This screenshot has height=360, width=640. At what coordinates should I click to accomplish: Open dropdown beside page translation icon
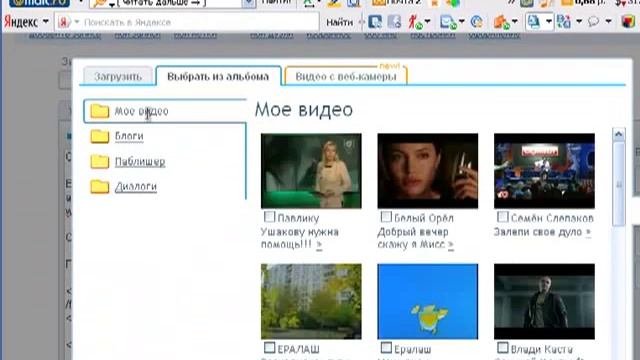tap(579, 21)
